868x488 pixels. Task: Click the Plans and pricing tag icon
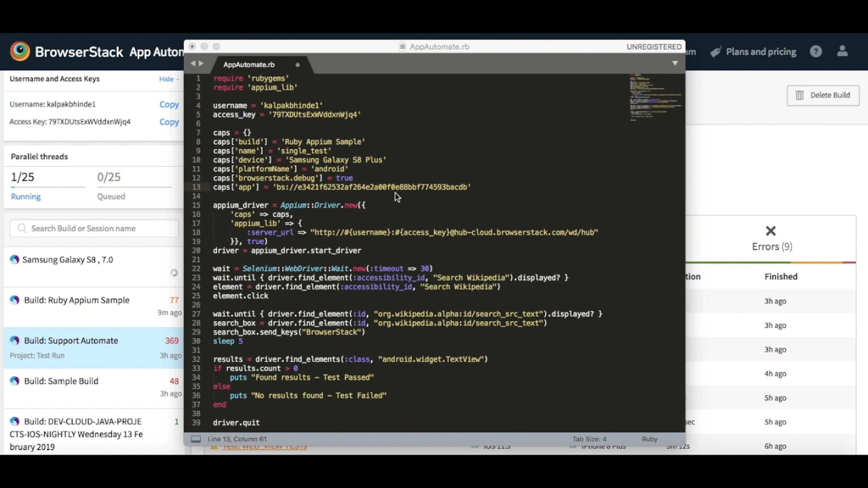pyautogui.click(x=715, y=52)
